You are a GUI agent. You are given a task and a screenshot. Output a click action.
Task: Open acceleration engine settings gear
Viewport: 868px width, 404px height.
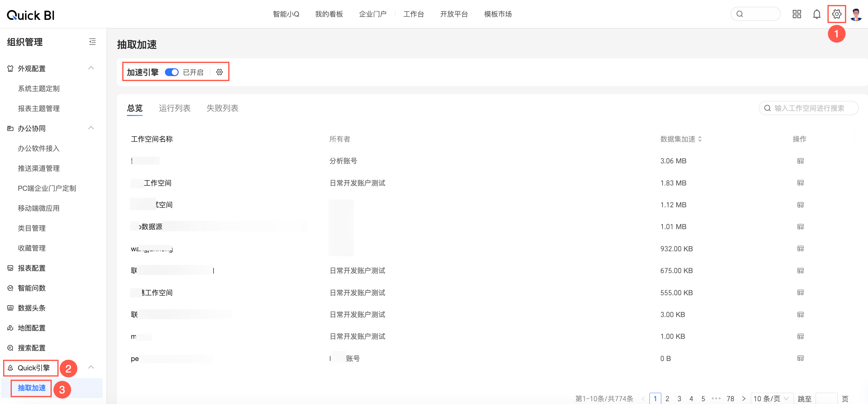pos(219,72)
